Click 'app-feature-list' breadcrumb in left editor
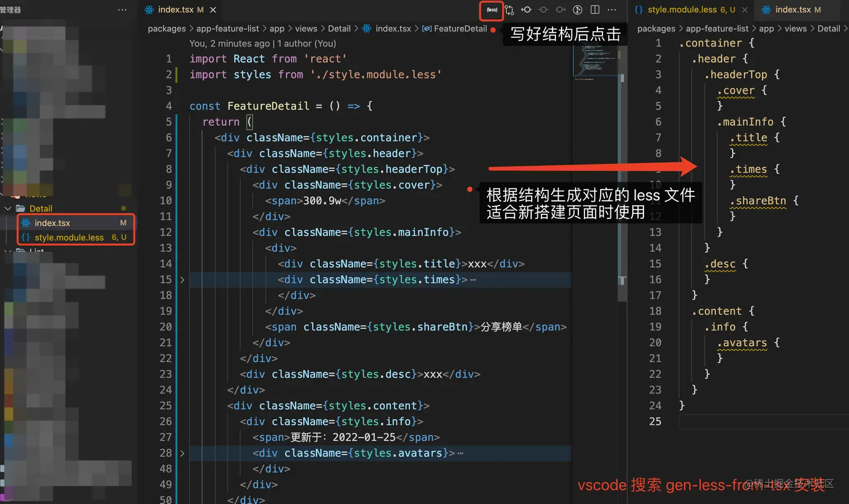Viewport: 849px width, 504px height. (227, 29)
